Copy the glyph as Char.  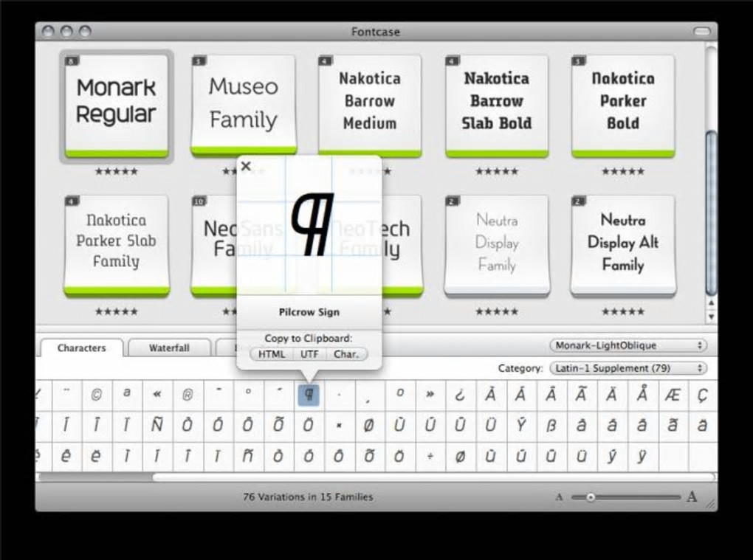pyautogui.click(x=346, y=354)
